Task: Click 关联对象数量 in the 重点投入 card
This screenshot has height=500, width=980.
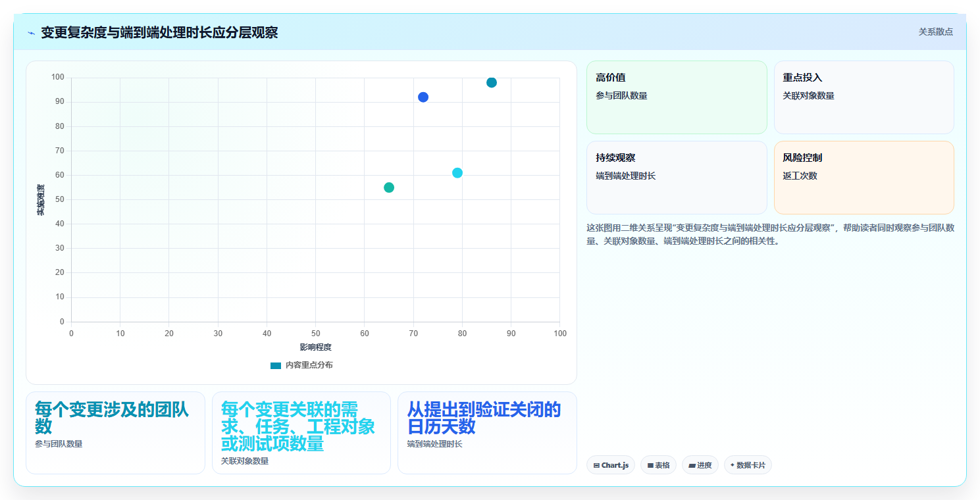Action: [x=808, y=95]
